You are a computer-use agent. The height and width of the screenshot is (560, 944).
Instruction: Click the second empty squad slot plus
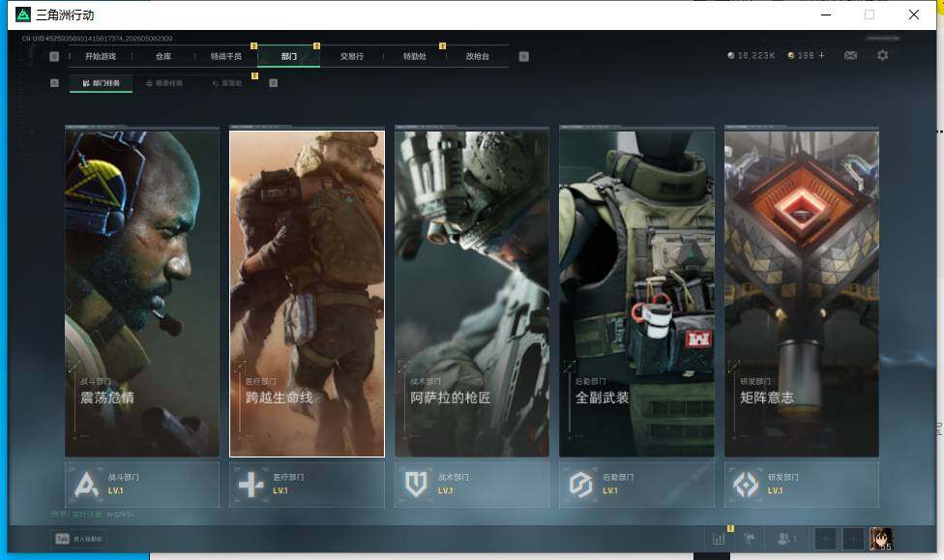853,539
